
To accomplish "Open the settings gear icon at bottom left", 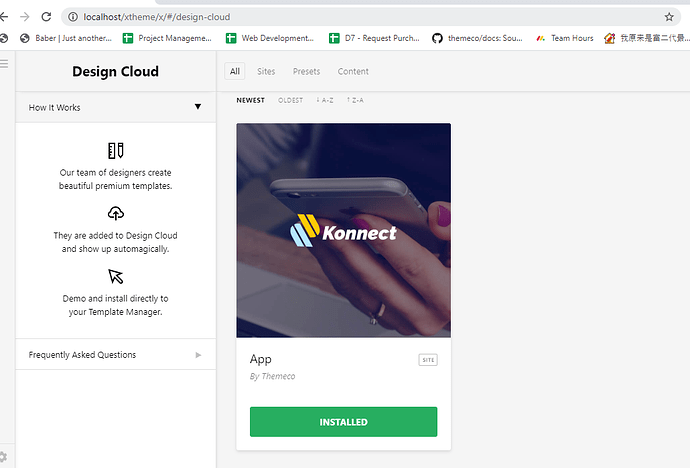I will click(x=3, y=457).
